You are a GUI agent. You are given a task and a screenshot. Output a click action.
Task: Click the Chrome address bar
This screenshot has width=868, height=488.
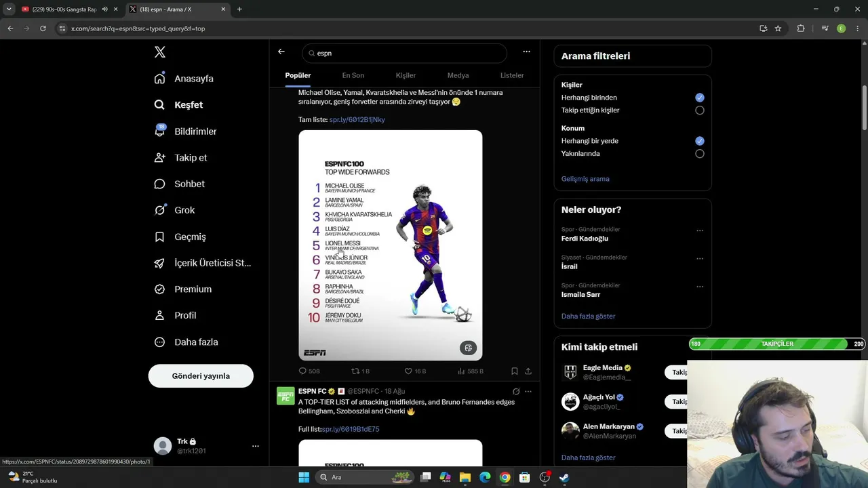click(407, 28)
